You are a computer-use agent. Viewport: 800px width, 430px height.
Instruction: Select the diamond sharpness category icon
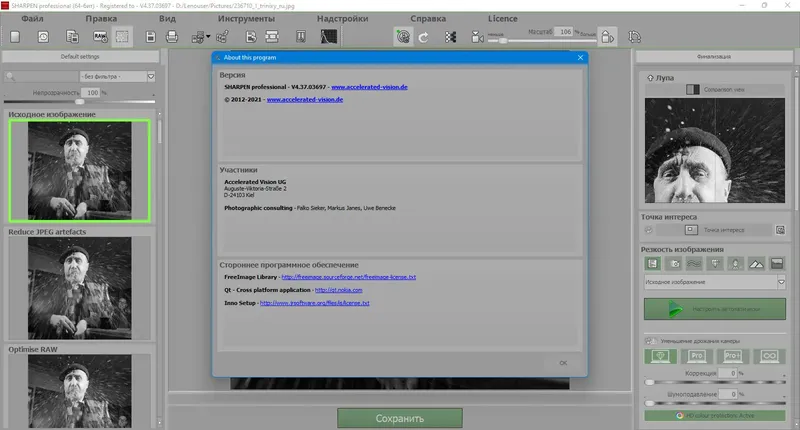click(715, 264)
